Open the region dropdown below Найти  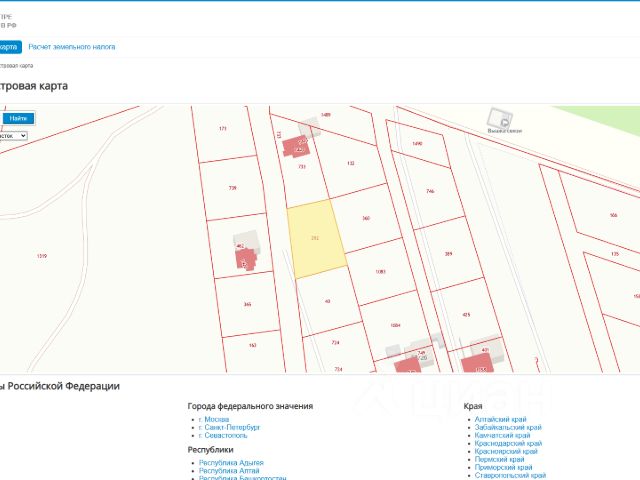pyautogui.click(x=13, y=136)
